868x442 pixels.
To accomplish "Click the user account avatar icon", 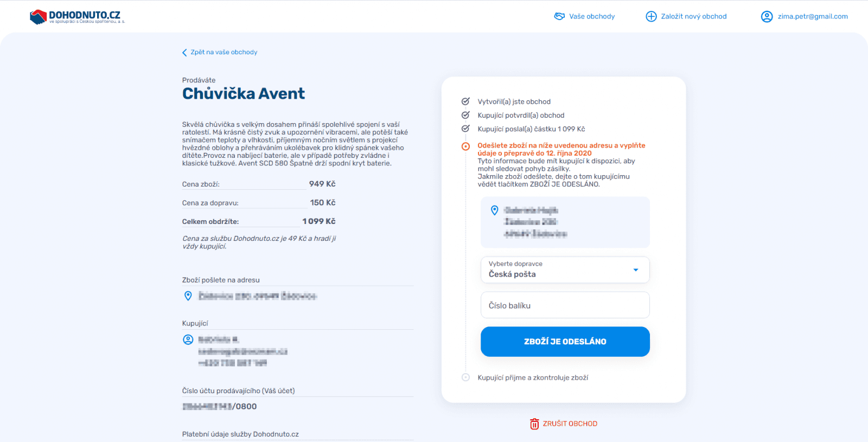I will (767, 16).
